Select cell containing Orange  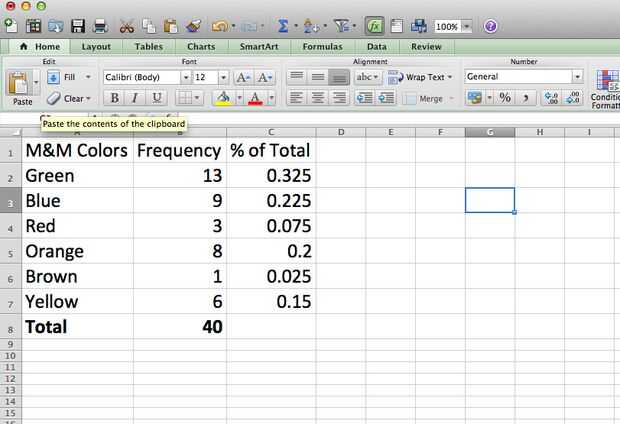coord(78,251)
